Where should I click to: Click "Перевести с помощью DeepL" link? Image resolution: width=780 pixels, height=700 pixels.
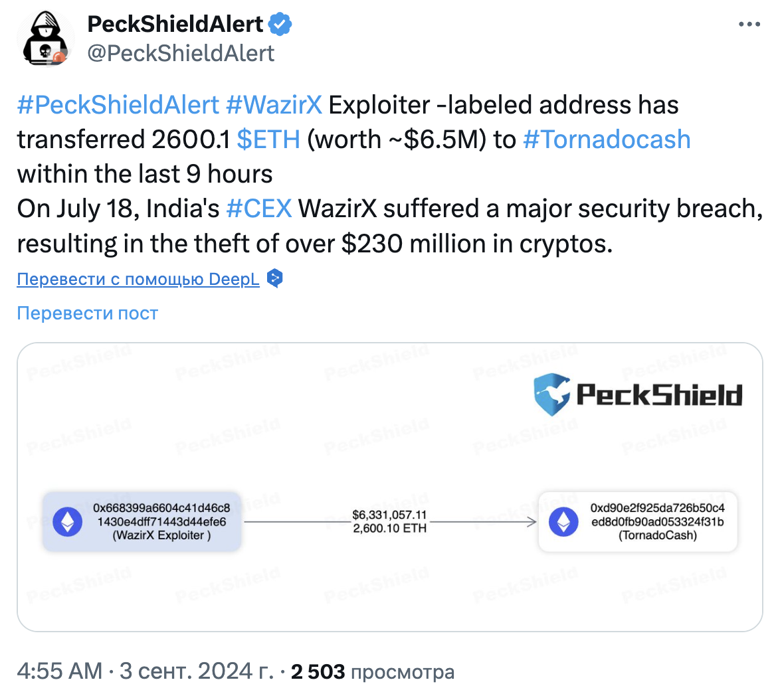click(x=138, y=279)
